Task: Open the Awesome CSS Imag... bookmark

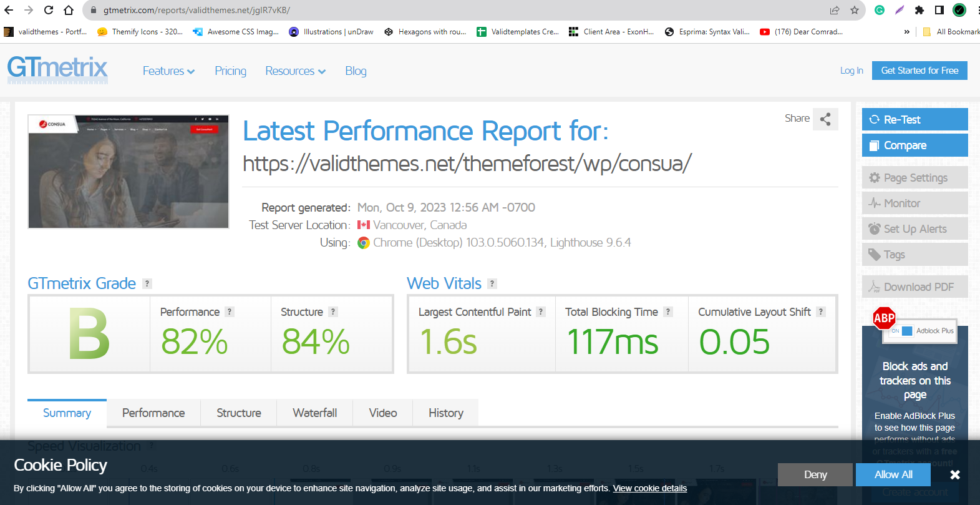Action: [x=236, y=32]
